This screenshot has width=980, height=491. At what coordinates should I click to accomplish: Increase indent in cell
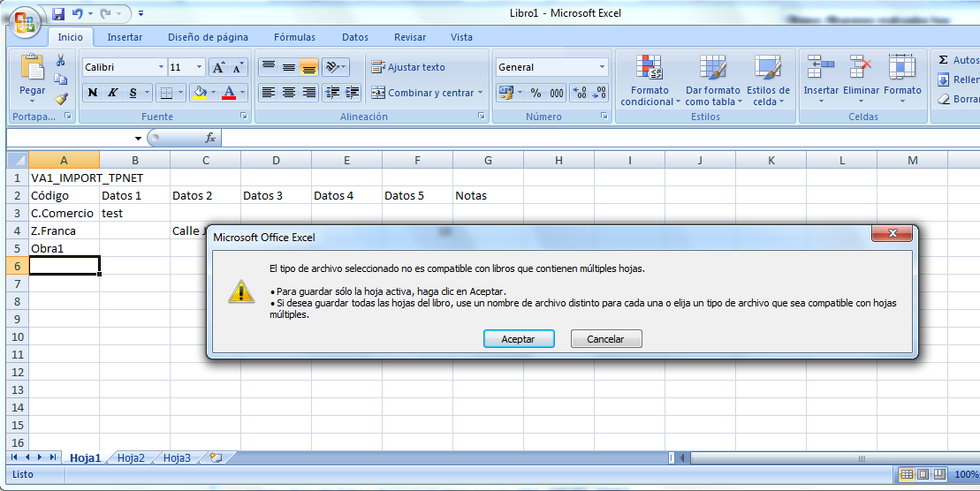(x=352, y=93)
